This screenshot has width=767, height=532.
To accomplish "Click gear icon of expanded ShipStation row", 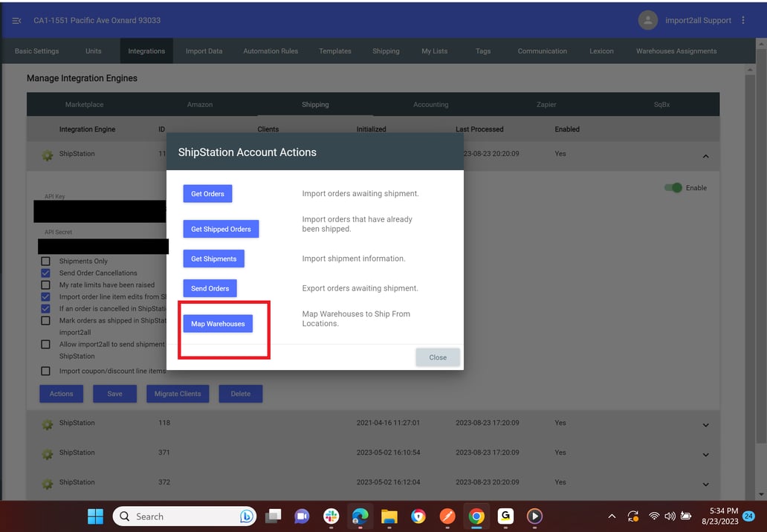I will pyautogui.click(x=48, y=155).
